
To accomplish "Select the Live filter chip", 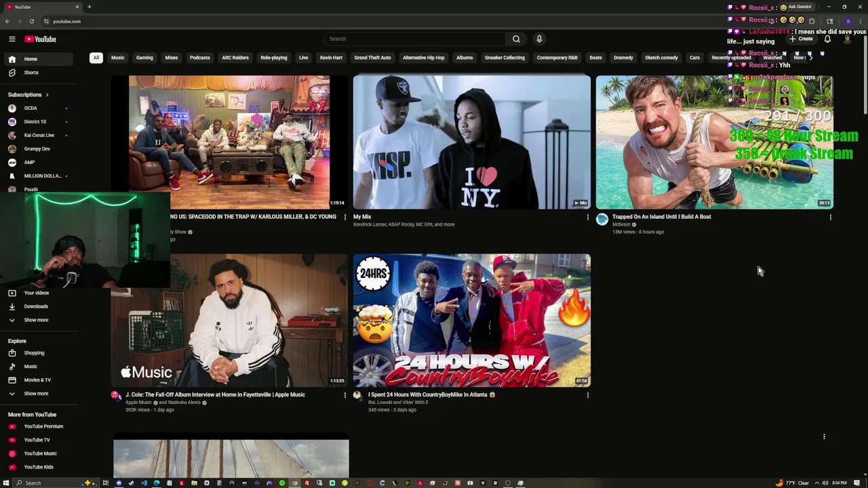I will [x=304, y=58].
